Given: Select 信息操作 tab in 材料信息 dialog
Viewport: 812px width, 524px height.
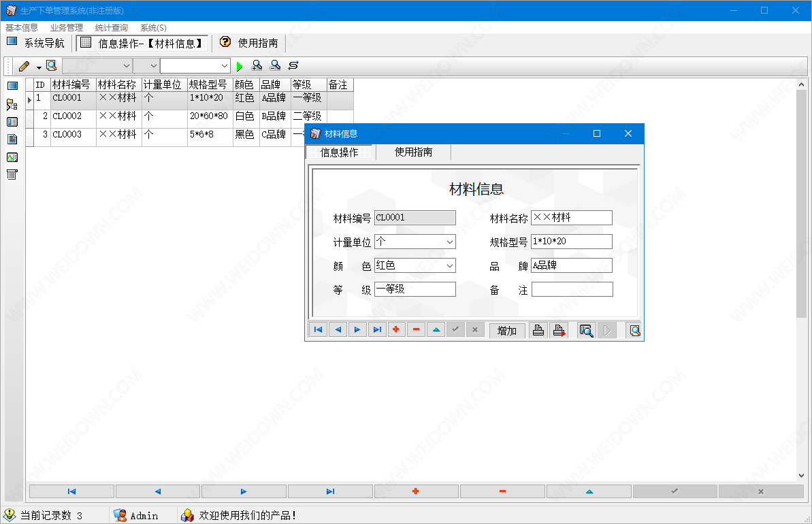Looking at the screenshot, I should coord(339,152).
